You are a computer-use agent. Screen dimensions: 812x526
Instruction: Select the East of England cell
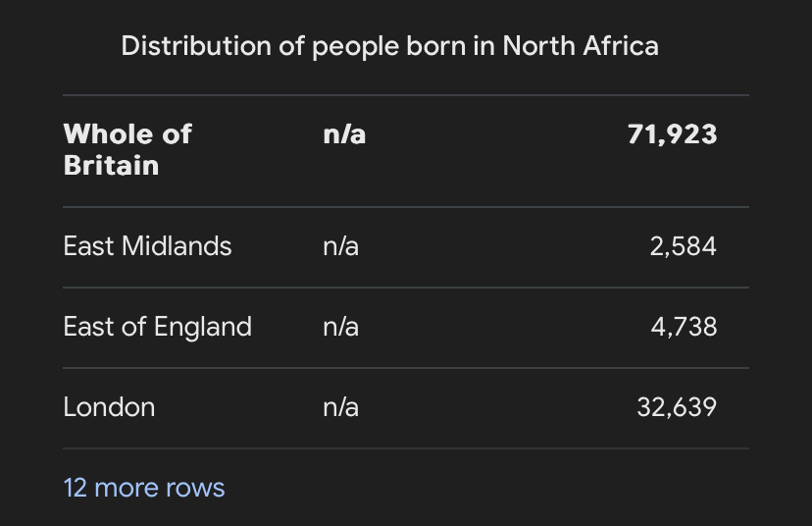tap(158, 327)
